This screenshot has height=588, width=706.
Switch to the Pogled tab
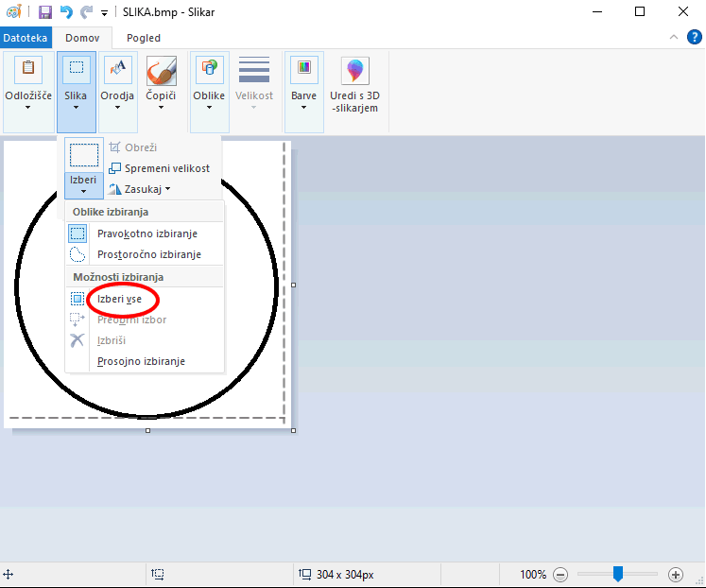click(143, 38)
